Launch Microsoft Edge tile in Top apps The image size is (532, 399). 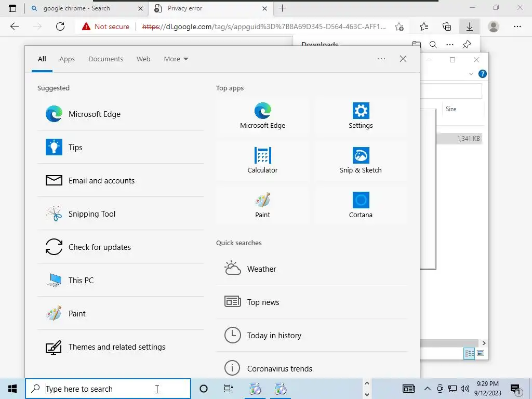tap(262, 116)
